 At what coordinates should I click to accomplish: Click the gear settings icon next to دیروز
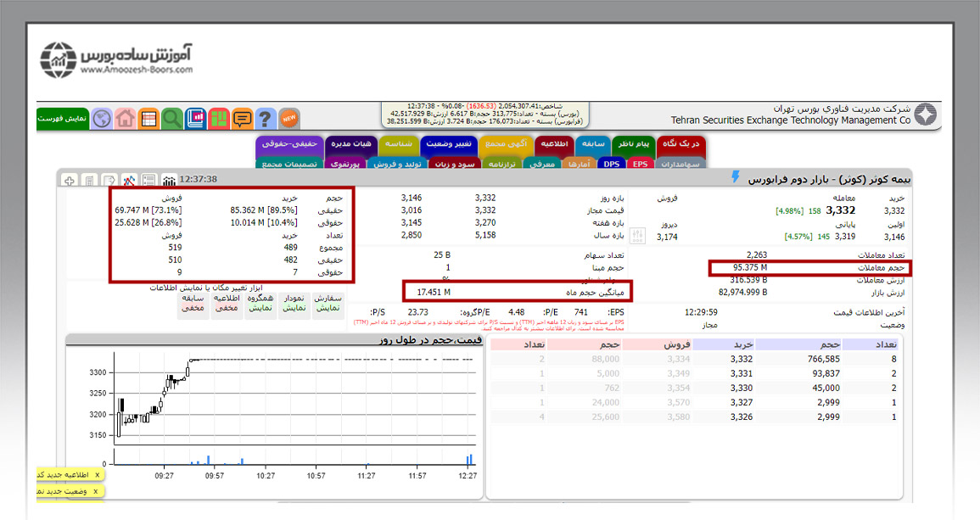point(638,237)
